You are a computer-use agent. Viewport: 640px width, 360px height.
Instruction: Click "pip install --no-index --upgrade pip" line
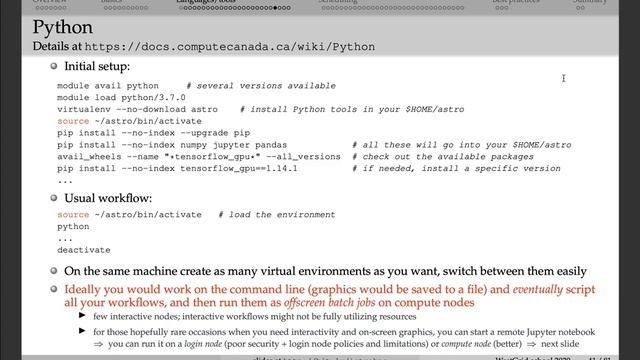tap(153, 133)
